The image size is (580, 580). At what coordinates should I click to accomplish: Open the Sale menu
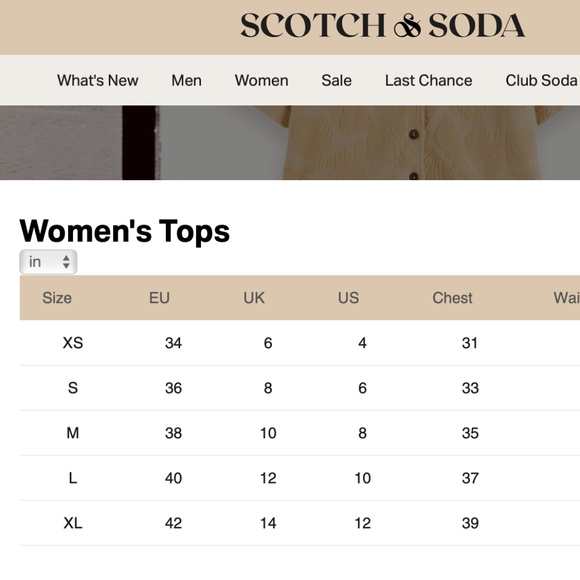(x=336, y=80)
